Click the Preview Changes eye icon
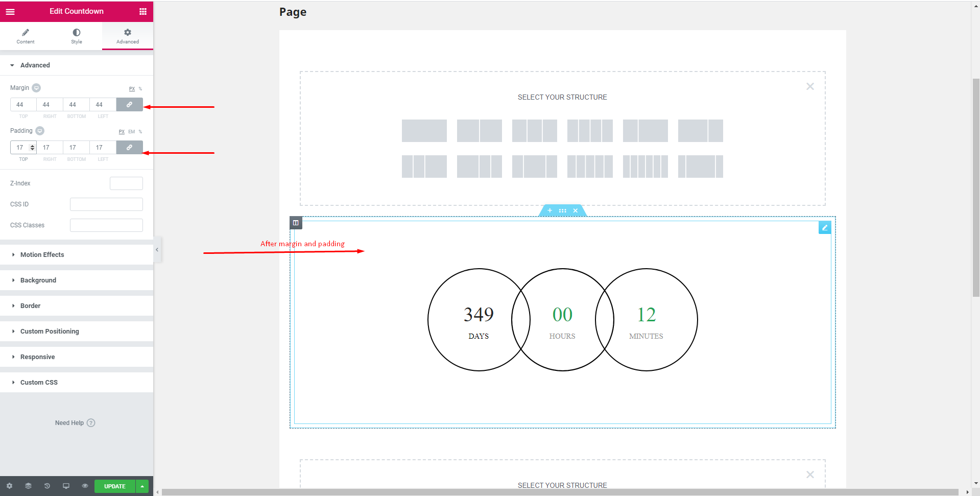Screen dimensions: 980x496 pos(85,486)
